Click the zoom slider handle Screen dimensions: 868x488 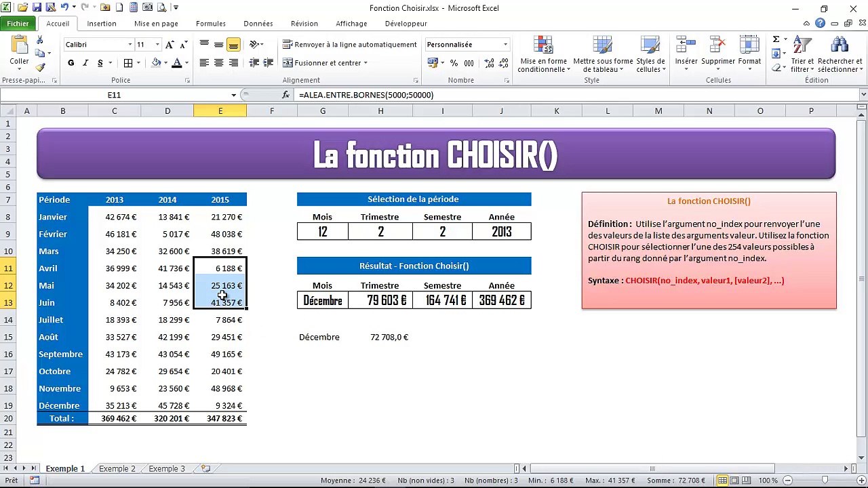point(825,481)
